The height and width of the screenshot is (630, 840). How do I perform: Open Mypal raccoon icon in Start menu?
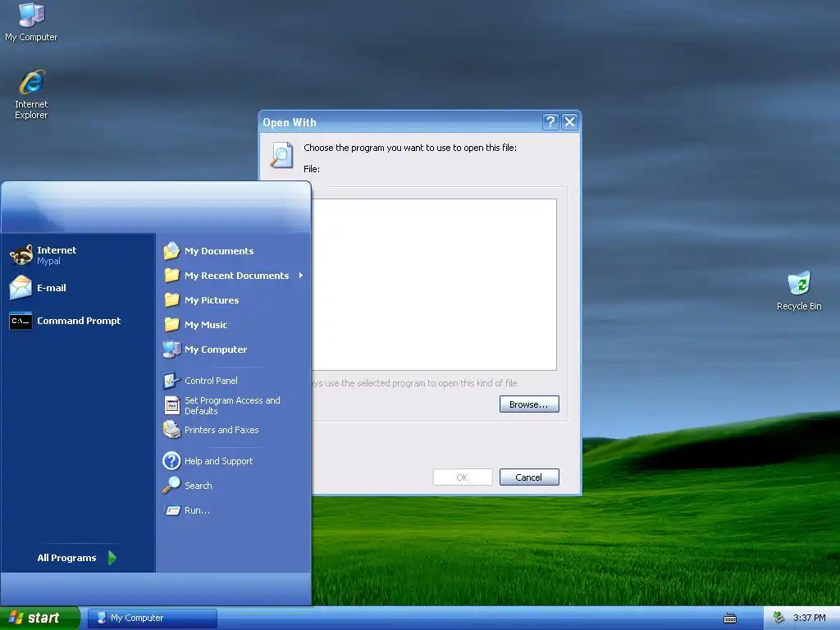coord(21,255)
